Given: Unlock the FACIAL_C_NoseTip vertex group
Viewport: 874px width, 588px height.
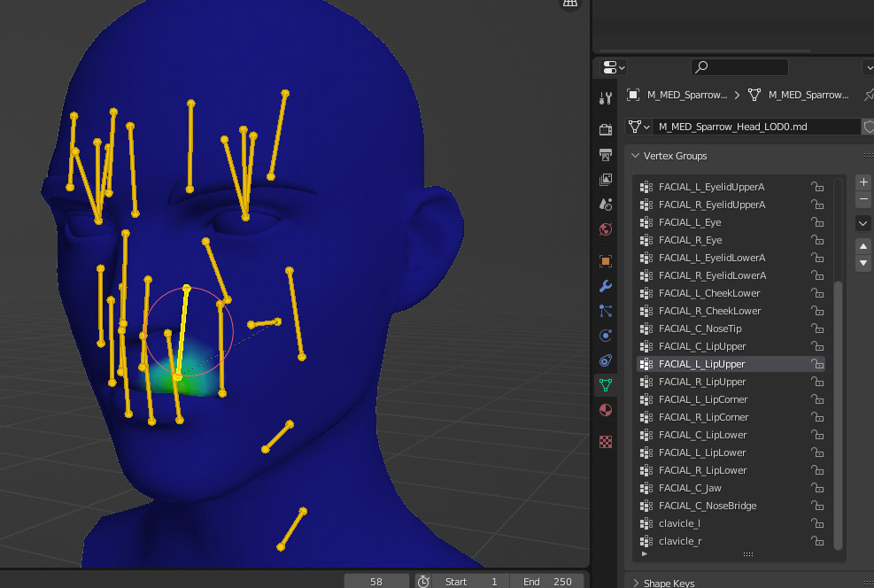Looking at the screenshot, I should (x=817, y=329).
